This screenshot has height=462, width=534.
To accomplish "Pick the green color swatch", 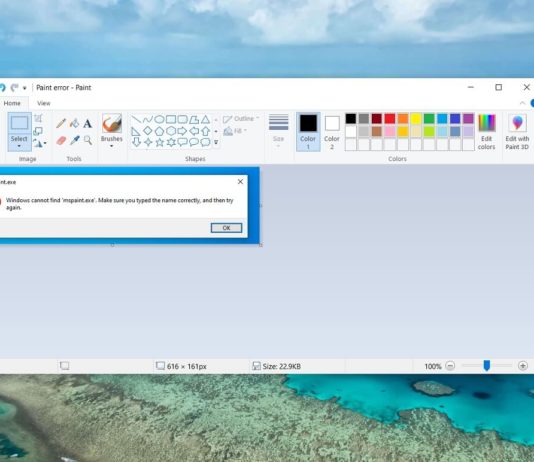I will point(429,118).
